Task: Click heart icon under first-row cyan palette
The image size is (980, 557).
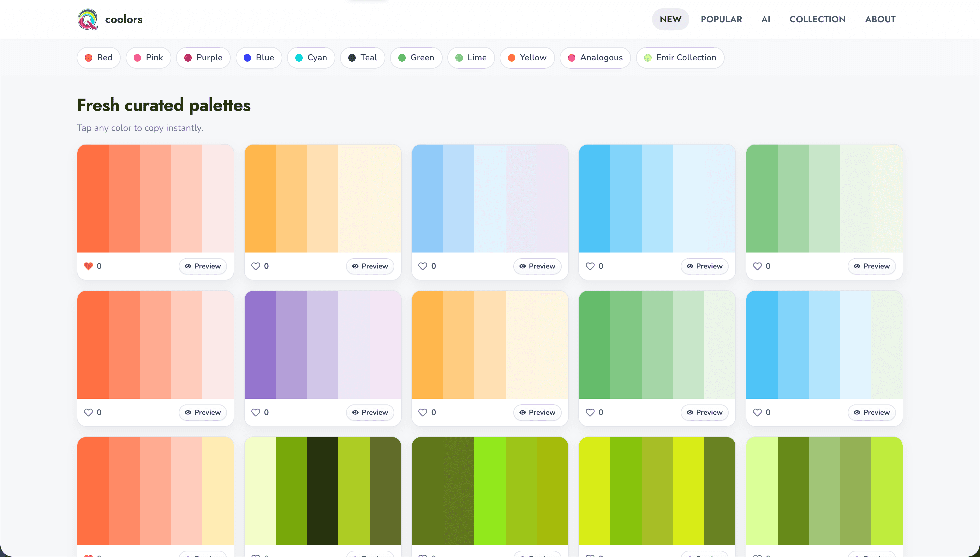Action: [590, 266]
